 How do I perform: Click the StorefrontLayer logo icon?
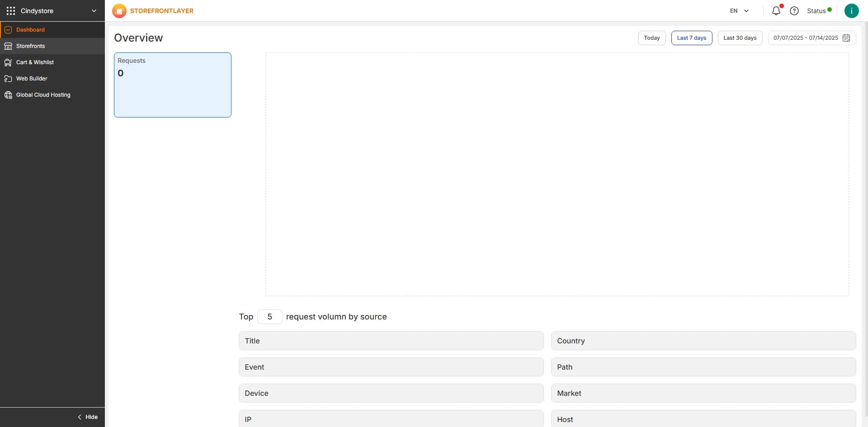click(119, 11)
